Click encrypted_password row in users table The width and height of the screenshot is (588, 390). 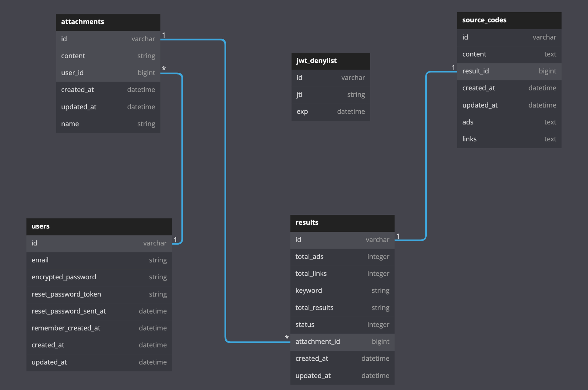(x=99, y=277)
